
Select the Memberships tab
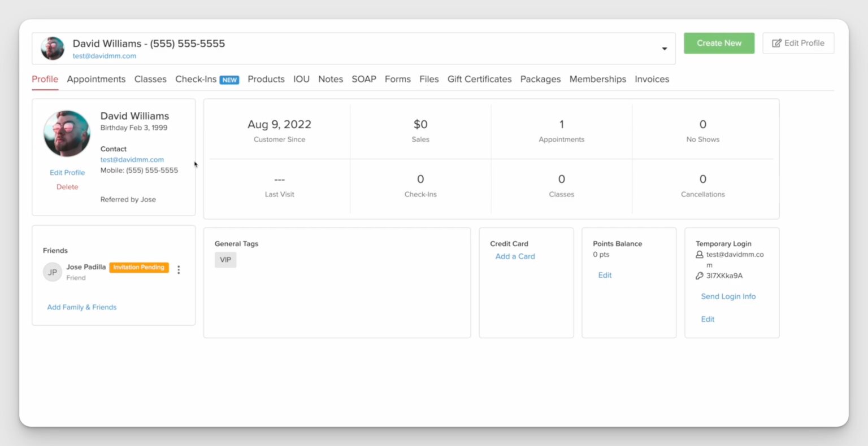597,79
